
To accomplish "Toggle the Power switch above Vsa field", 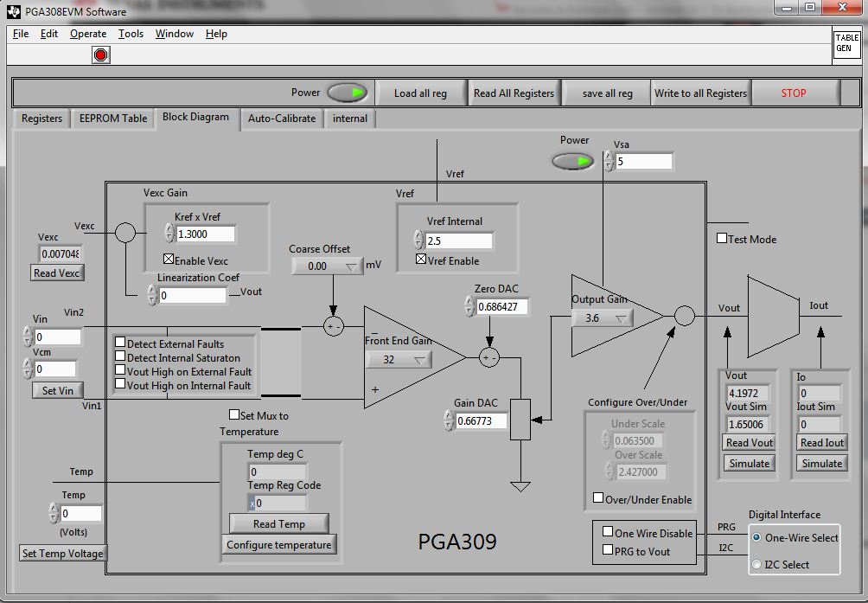I will pos(572,161).
